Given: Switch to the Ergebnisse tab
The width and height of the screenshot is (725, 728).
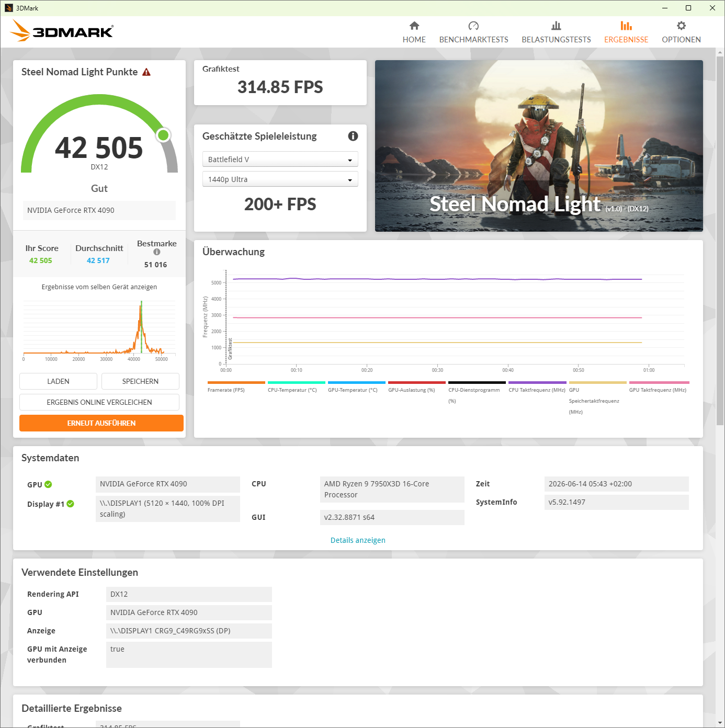Looking at the screenshot, I should click(x=626, y=32).
